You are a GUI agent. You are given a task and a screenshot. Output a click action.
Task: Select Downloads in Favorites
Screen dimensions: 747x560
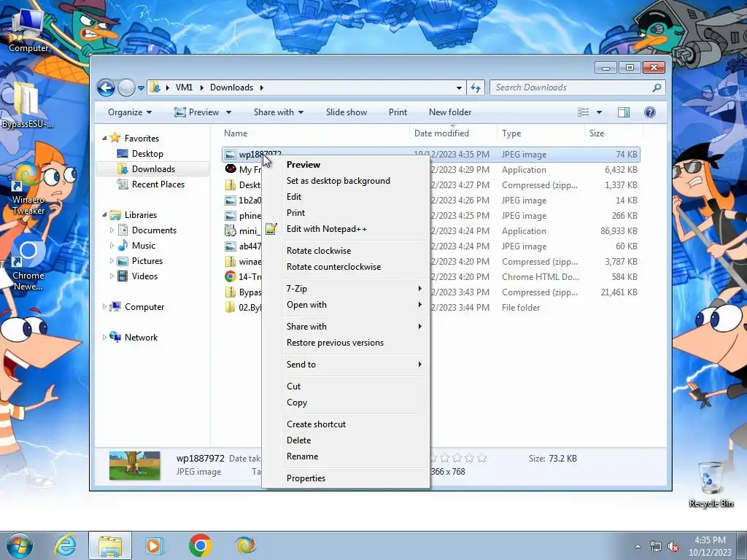point(152,169)
